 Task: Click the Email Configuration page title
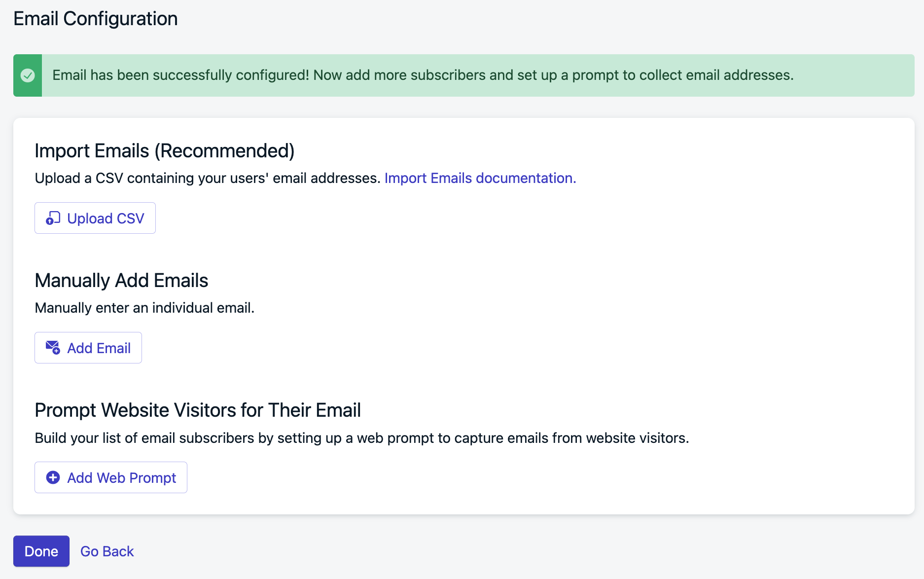click(x=96, y=19)
